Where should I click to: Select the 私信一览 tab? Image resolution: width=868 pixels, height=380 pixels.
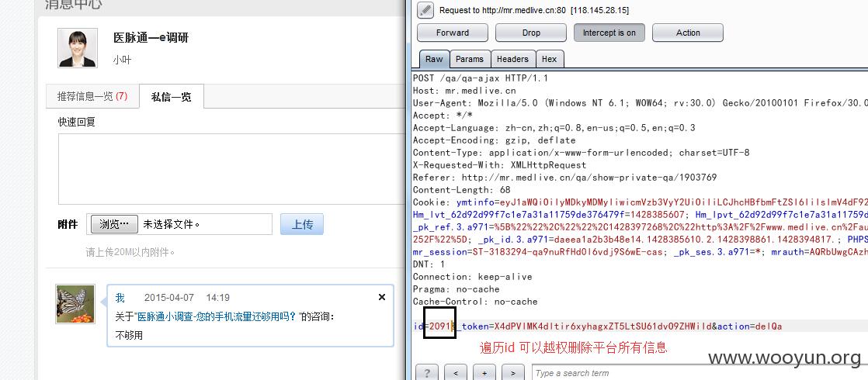pos(172,97)
